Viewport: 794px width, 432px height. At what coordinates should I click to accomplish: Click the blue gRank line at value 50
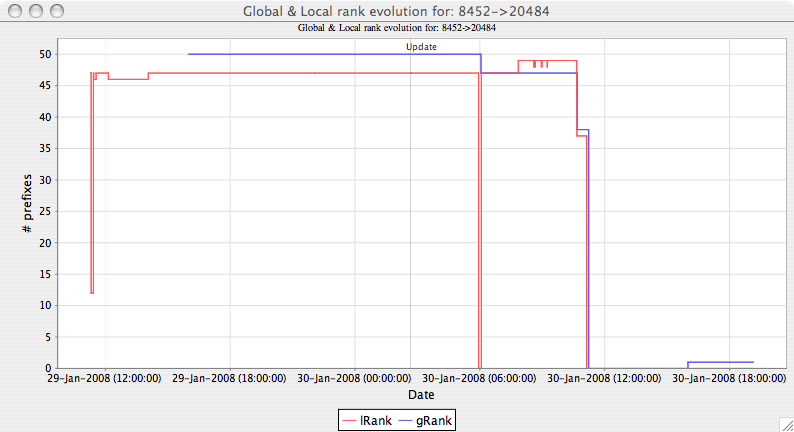pos(330,54)
